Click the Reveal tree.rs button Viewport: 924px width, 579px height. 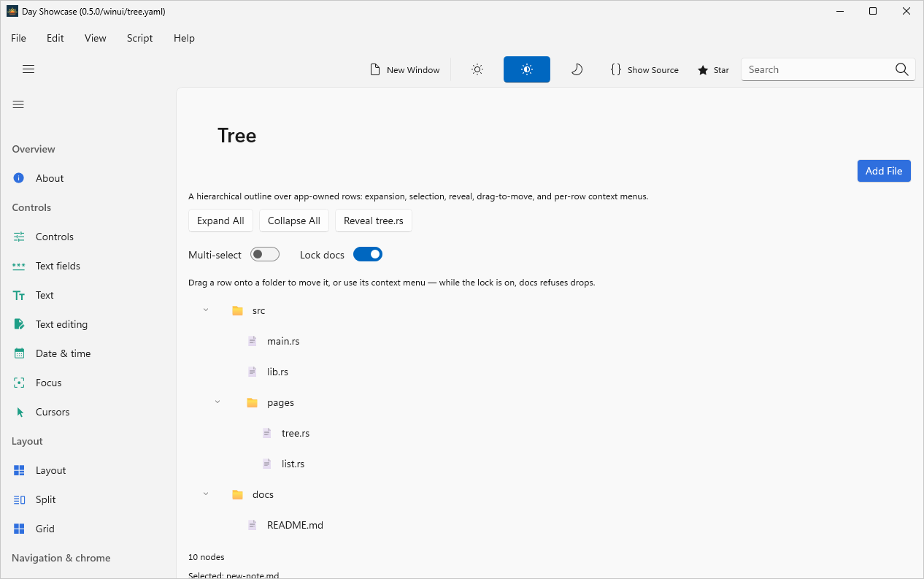point(374,221)
